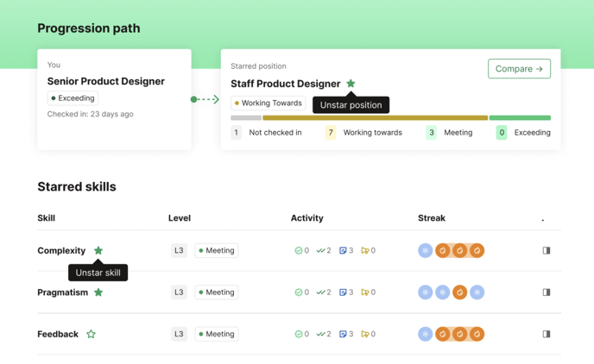
Task: Star the Feedback skill
Action: tap(91, 334)
